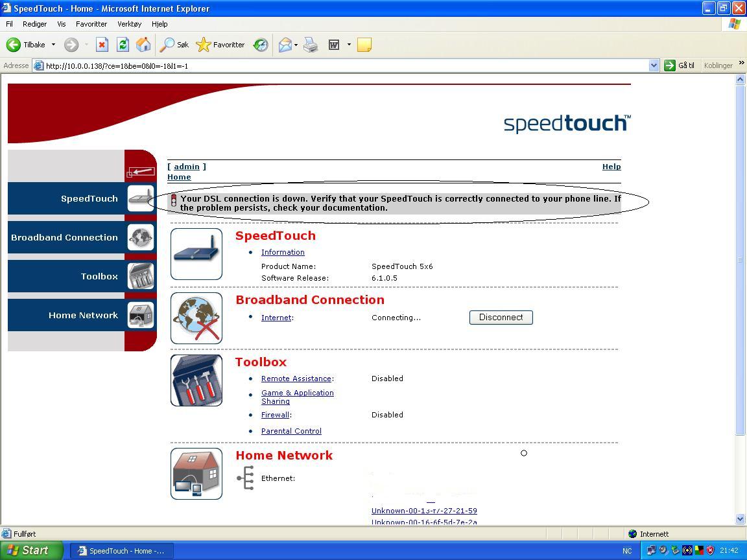Open device Unknown-00-13-f7-27-21-59 link
747x560 pixels.
(424, 511)
